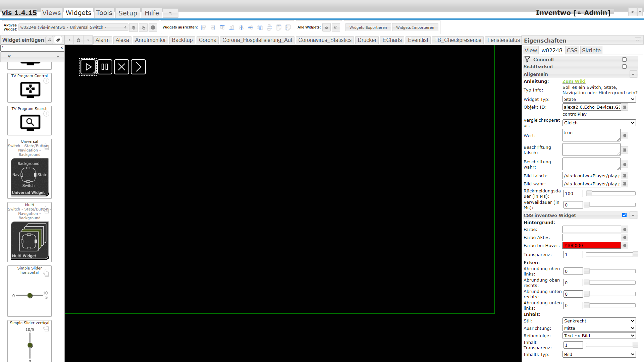Lock all widgets with padlock icon

pyautogui.click(x=326, y=27)
